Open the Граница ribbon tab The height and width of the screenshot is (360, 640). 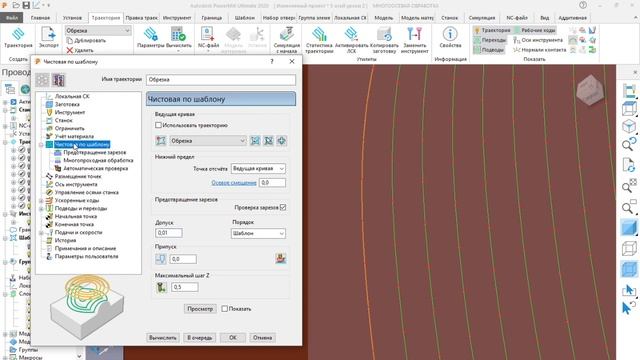click(211, 18)
